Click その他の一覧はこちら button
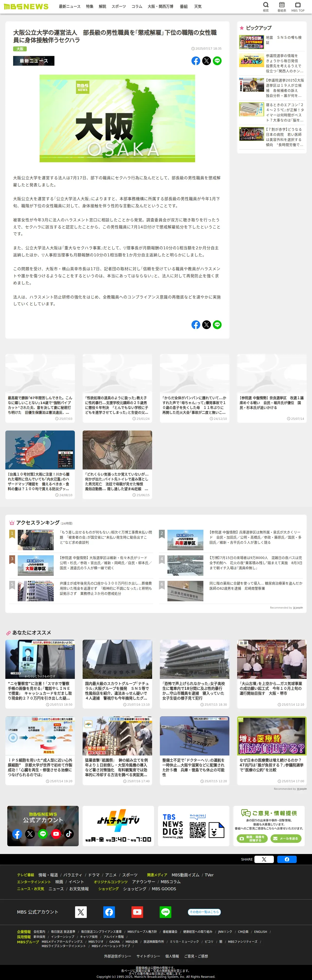Screen dimensions: 312x980 pyautogui.click(x=204, y=912)
